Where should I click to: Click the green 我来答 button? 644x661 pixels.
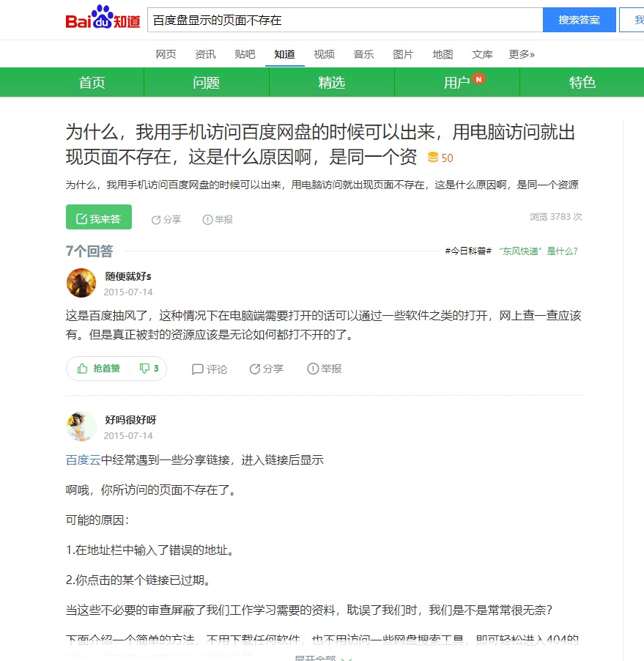[x=99, y=217]
